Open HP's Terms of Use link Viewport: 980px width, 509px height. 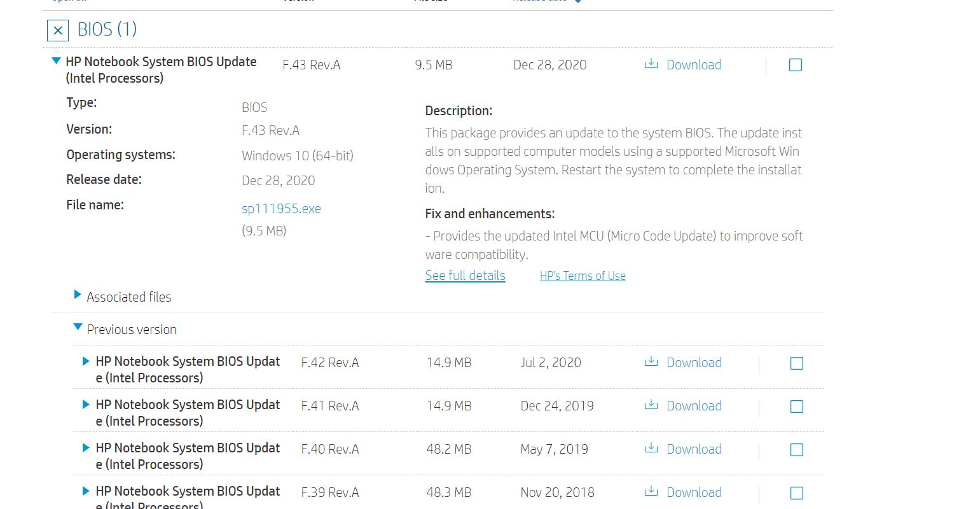coord(583,275)
